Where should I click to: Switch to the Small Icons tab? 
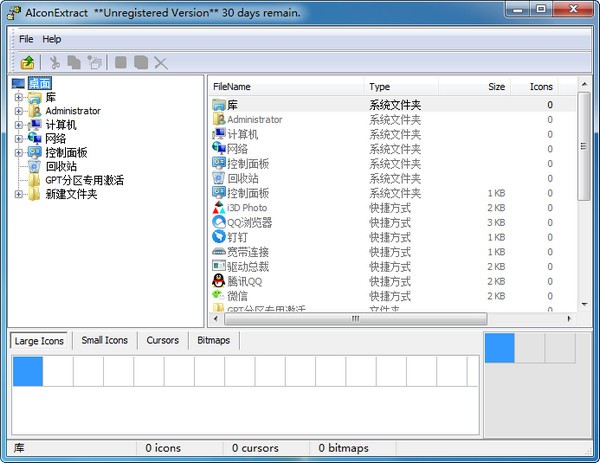104,340
